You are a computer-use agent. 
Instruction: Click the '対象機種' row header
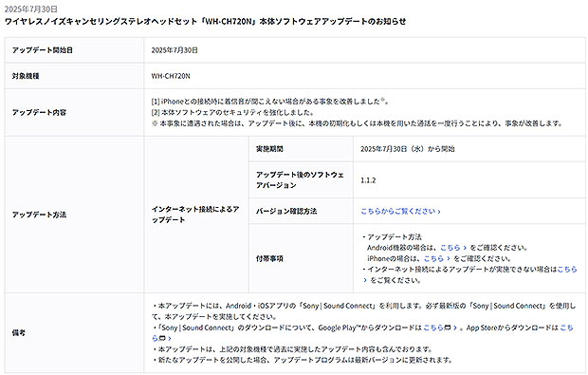(74, 76)
